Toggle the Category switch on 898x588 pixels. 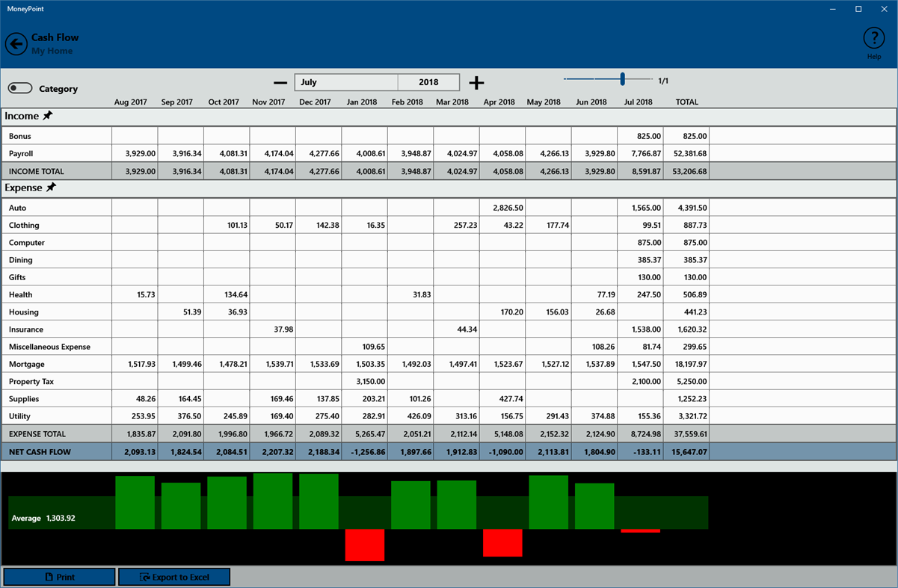click(x=20, y=87)
